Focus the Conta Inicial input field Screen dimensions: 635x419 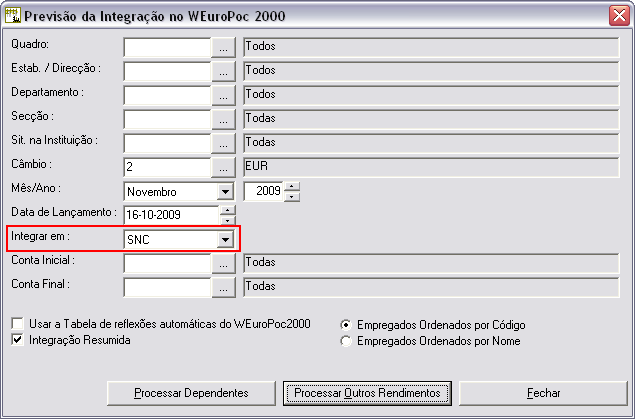(x=167, y=264)
